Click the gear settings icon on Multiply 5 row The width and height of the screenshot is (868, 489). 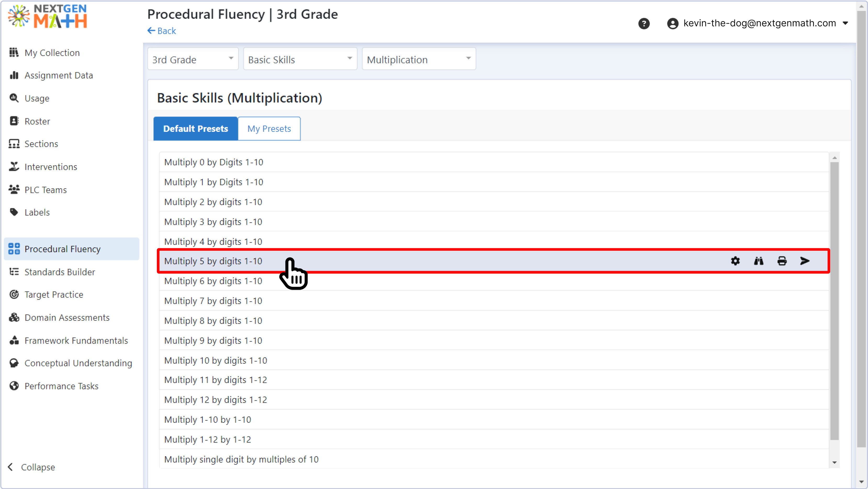(x=735, y=261)
